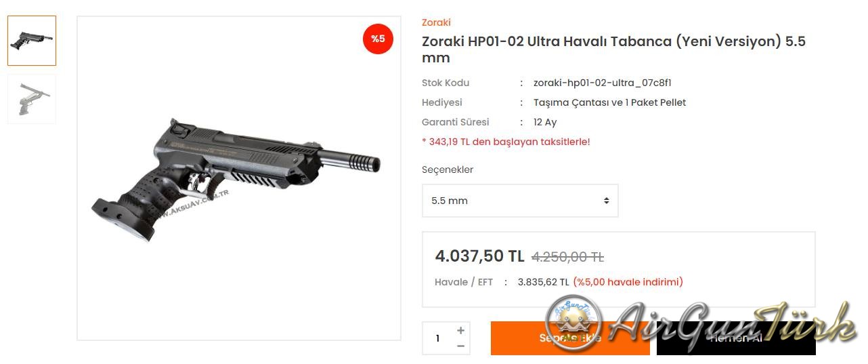Image resolution: width=868 pixels, height=364 pixels.
Task: Open the main Zoraki pistol product image
Action: coord(239,178)
